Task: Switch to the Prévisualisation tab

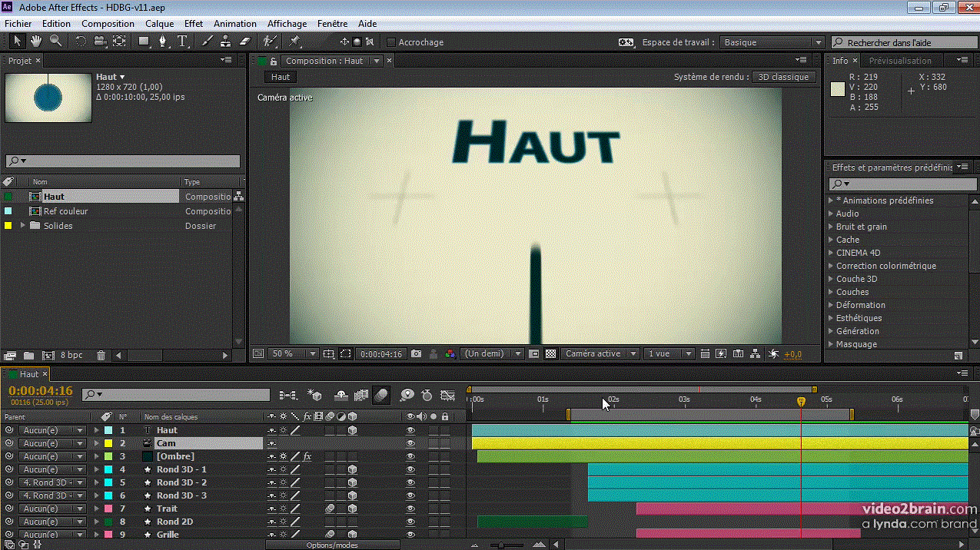Action: coord(900,61)
